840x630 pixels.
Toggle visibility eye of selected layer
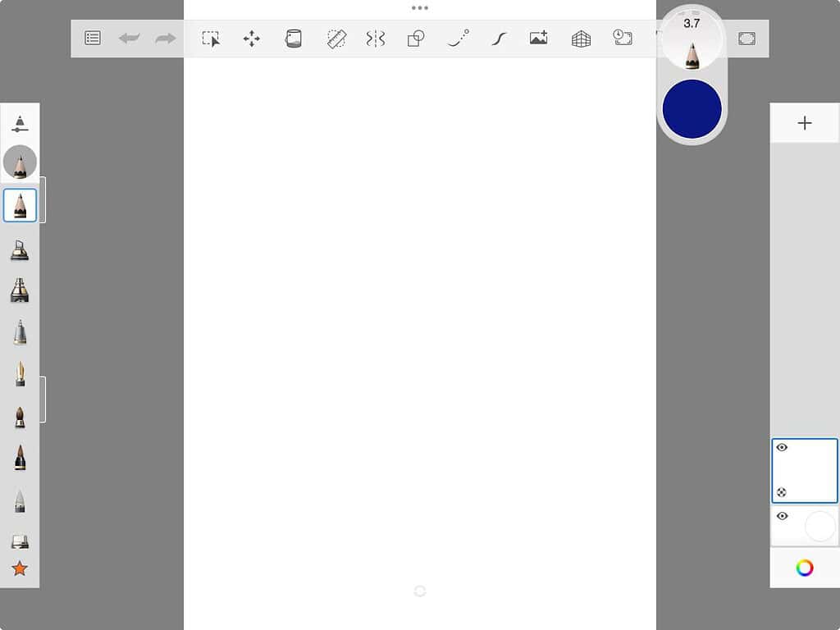tap(782, 447)
